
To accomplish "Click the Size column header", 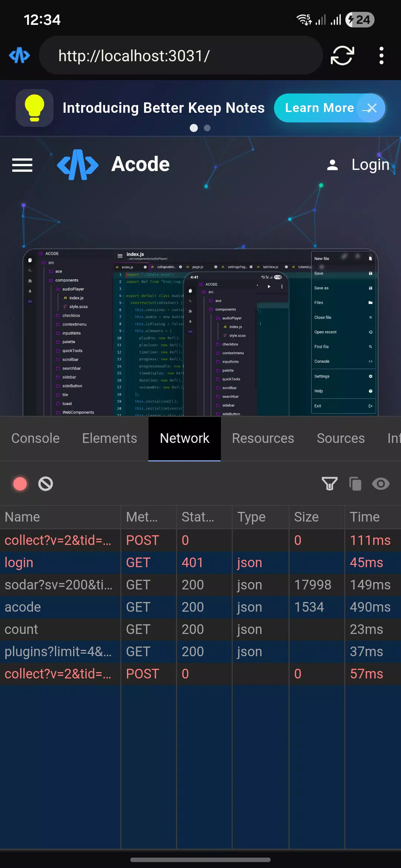I will coord(317,517).
